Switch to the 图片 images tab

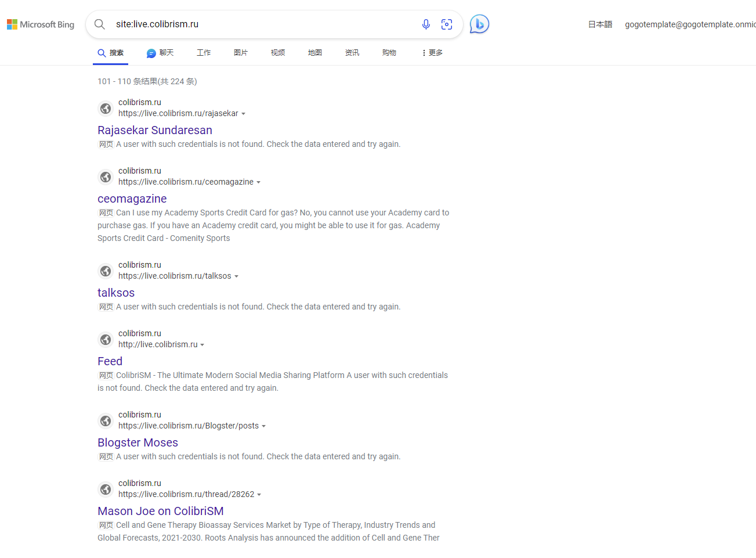coord(241,53)
